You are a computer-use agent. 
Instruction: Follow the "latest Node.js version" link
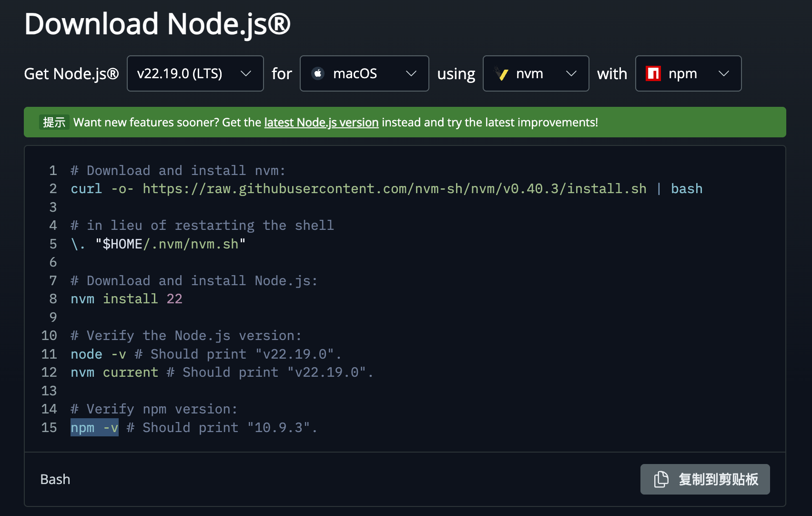(321, 123)
